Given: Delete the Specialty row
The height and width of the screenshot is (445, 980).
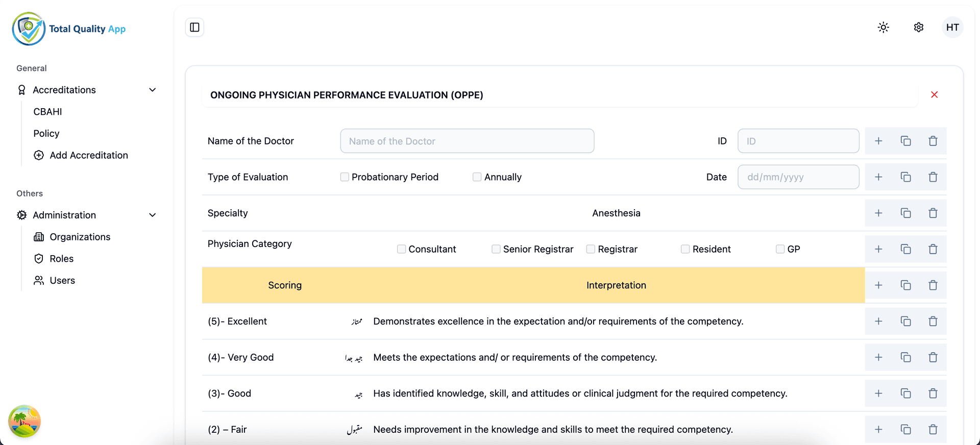Looking at the screenshot, I should point(933,213).
